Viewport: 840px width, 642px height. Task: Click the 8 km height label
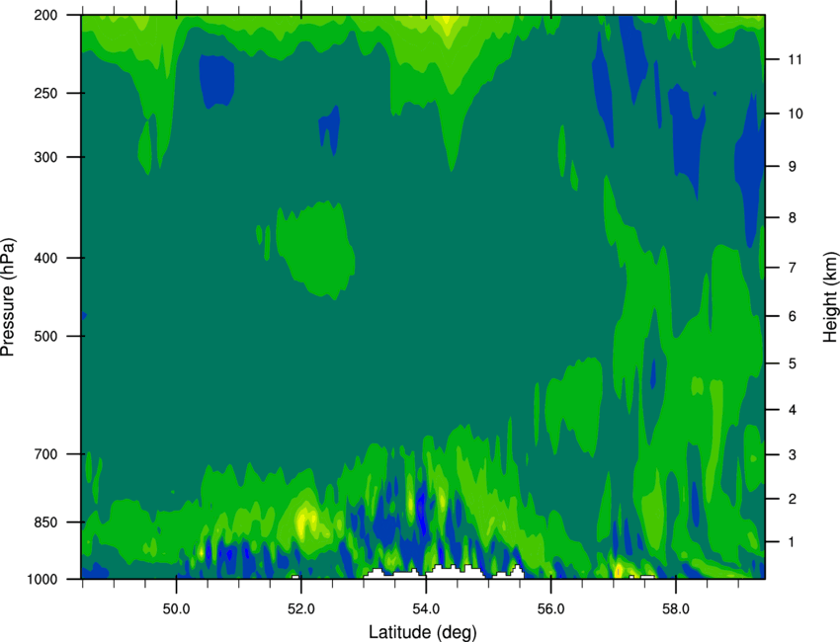click(793, 217)
